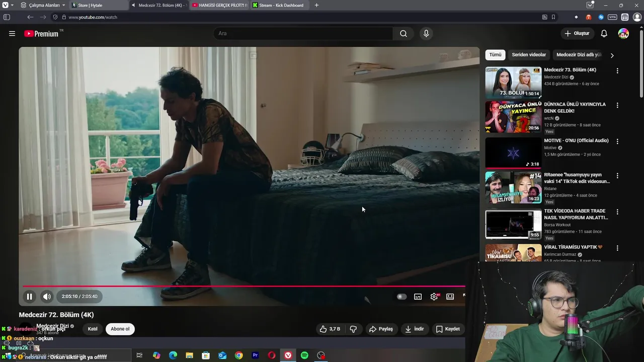Image resolution: width=644 pixels, height=362 pixels.
Task: Turn on subtitles with the captions icon
Action: click(418, 297)
